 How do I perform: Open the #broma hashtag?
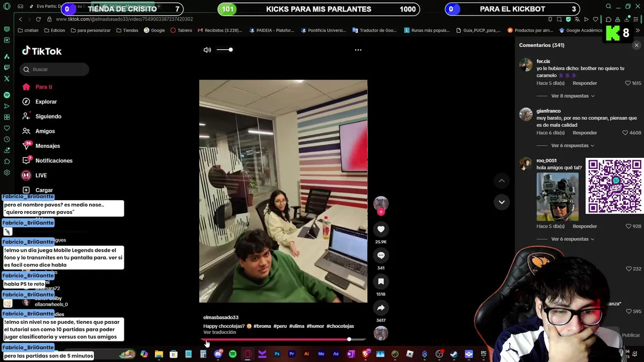pos(262,326)
